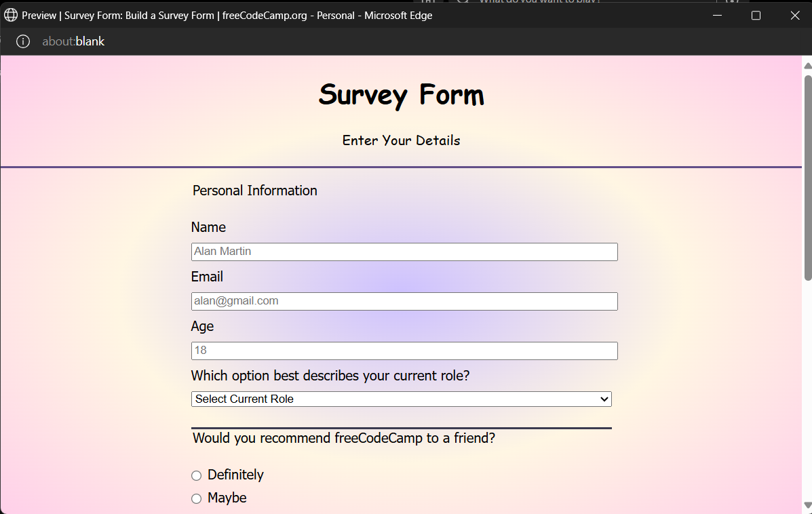This screenshot has width=812, height=514.
Task: Click the Survey Form heading
Action: tap(401, 95)
